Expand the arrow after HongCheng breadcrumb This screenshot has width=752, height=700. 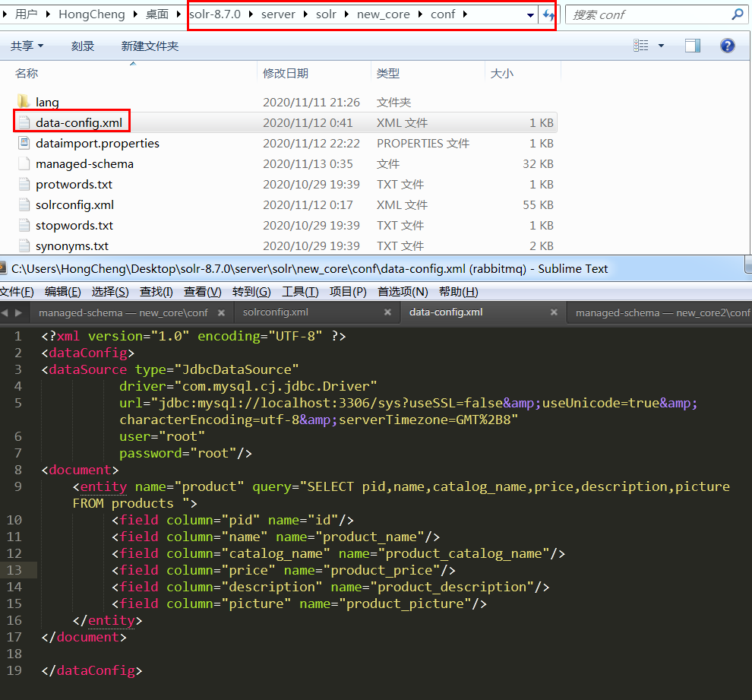135,14
